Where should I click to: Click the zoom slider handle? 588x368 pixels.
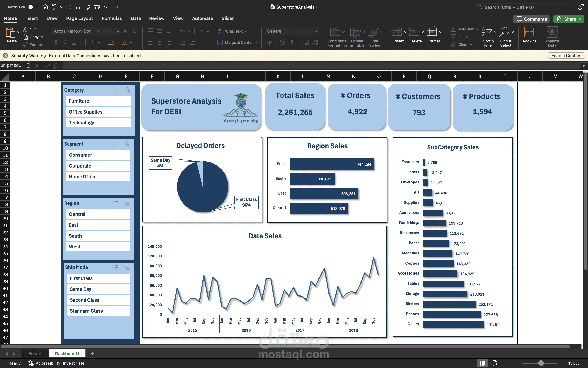coord(541,363)
